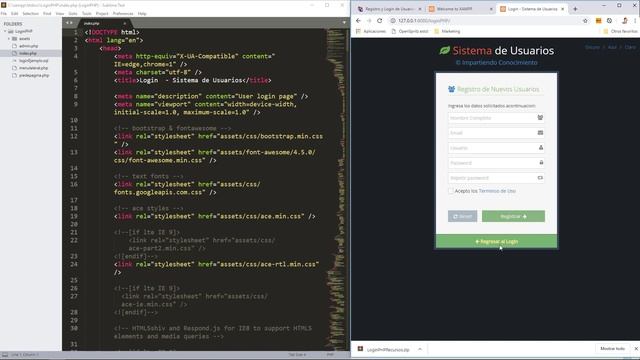Click the line 19 ace.min.css link line
The width and height of the screenshot is (640, 360).
point(214,216)
